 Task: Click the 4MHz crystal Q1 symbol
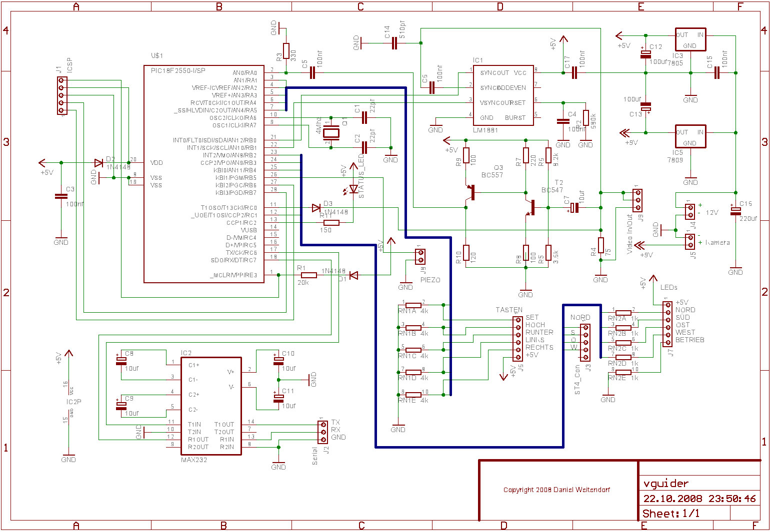(331, 133)
